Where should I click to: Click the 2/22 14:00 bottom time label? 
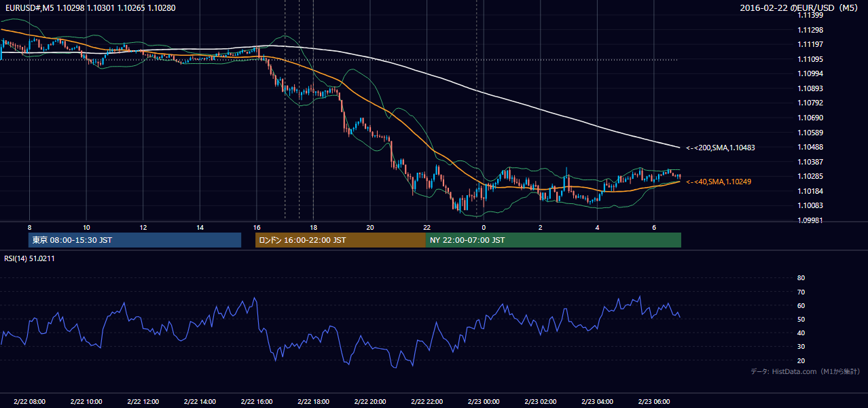200,401
